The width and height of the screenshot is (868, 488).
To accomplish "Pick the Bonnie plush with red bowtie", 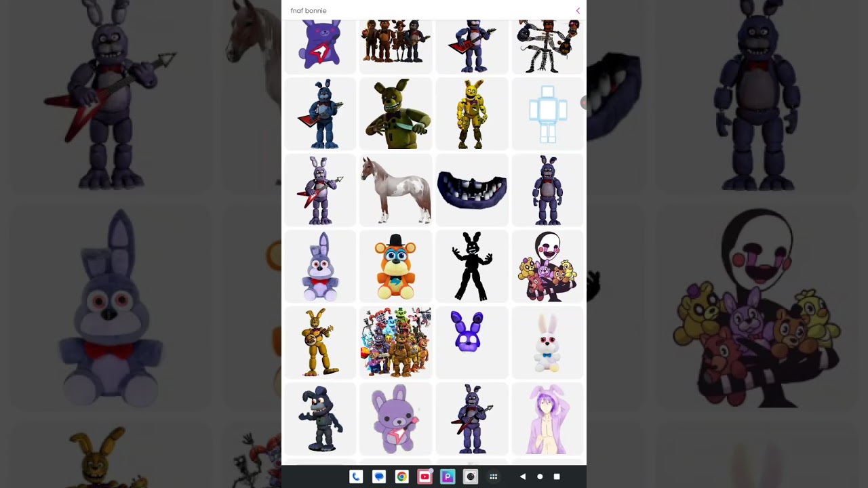I will [320, 266].
